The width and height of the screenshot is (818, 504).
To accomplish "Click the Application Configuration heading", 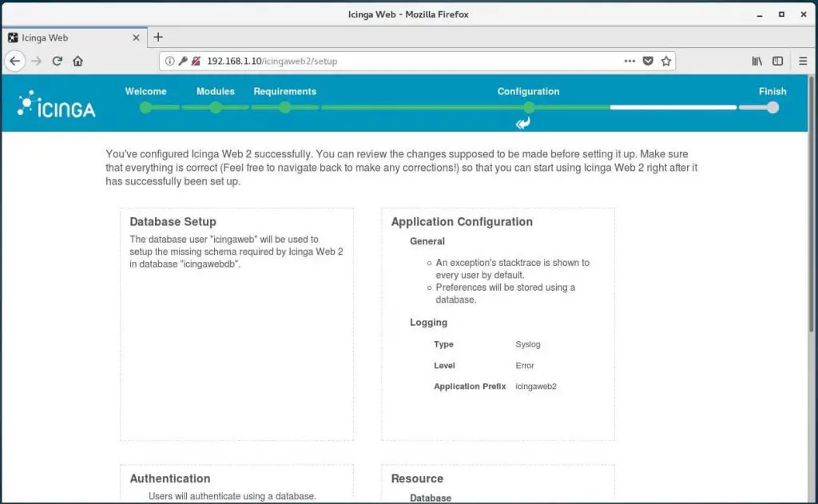I will (462, 222).
